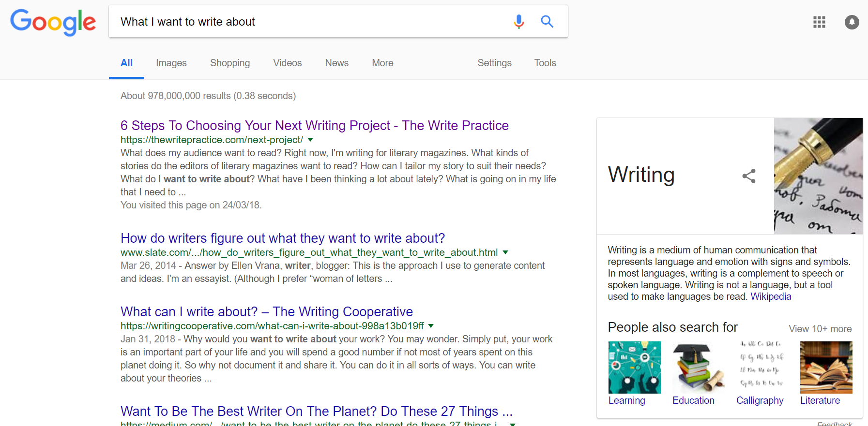The height and width of the screenshot is (426, 868).
Task: Expand dropdown arrow beside slate.com URL
Action: [505, 252]
